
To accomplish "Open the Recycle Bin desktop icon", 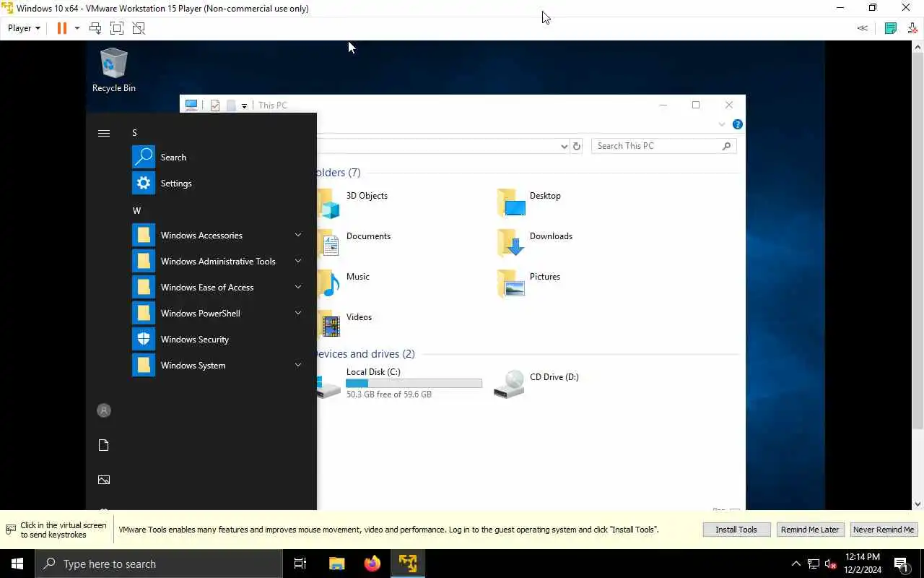I will (x=113, y=70).
